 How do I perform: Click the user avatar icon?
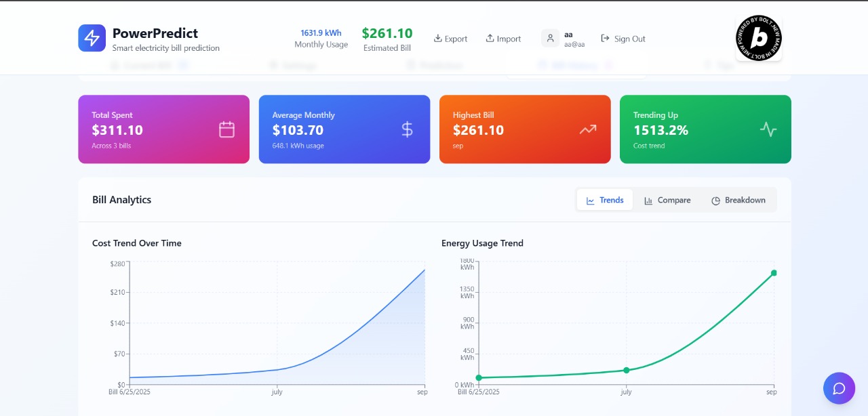click(550, 38)
